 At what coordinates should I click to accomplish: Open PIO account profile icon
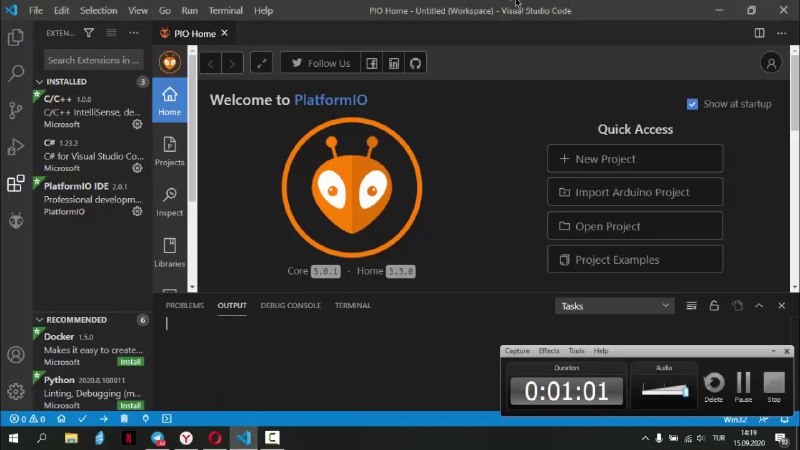(771, 63)
